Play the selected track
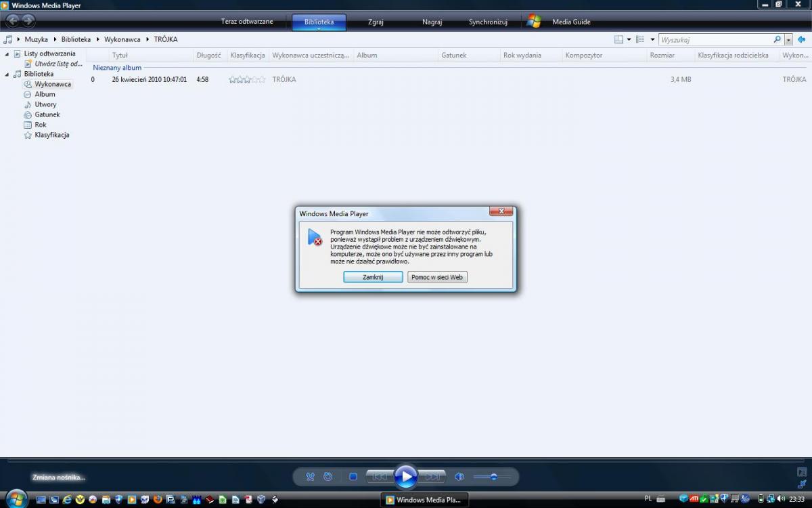 tap(406, 477)
